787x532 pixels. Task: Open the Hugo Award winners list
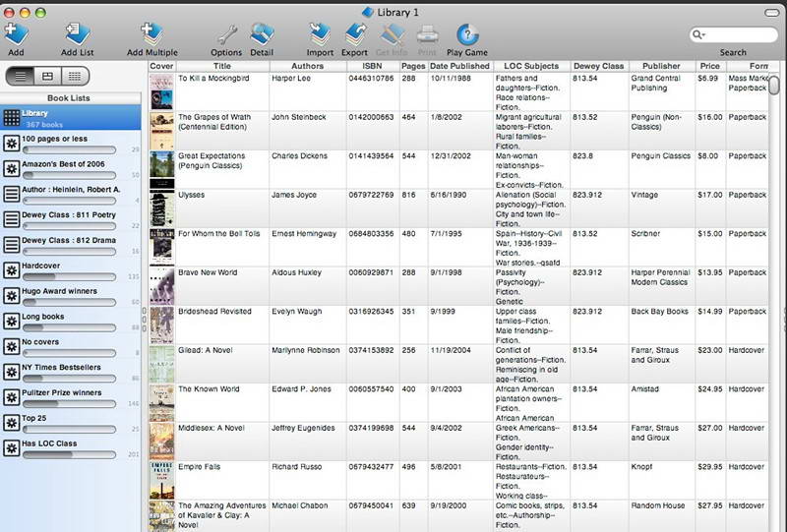pos(70,296)
